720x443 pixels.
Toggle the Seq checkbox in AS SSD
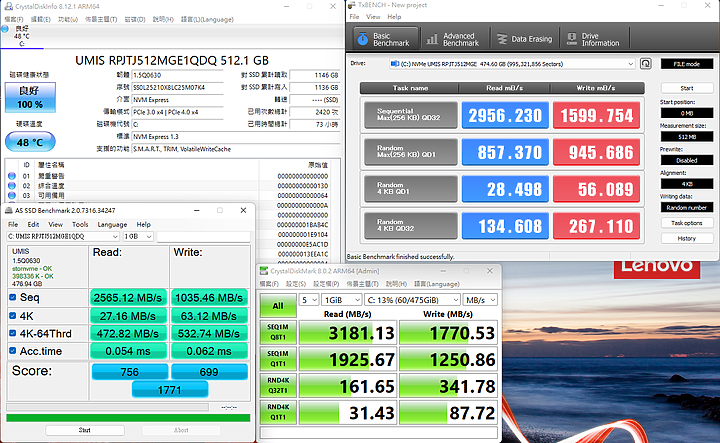(x=12, y=297)
